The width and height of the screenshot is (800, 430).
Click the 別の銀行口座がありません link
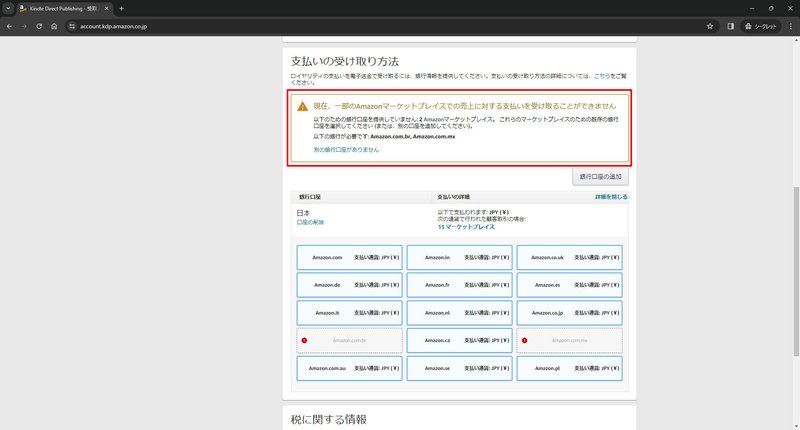(346, 149)
